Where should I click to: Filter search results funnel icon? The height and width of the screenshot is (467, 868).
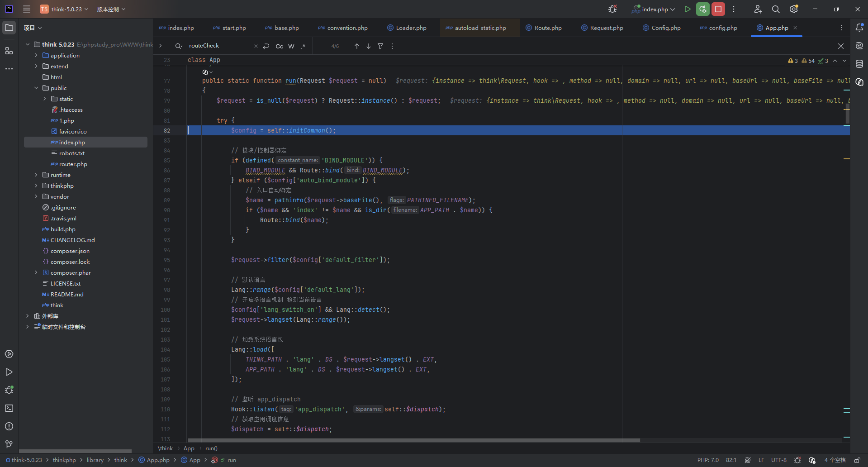click(x=380, y=46)
